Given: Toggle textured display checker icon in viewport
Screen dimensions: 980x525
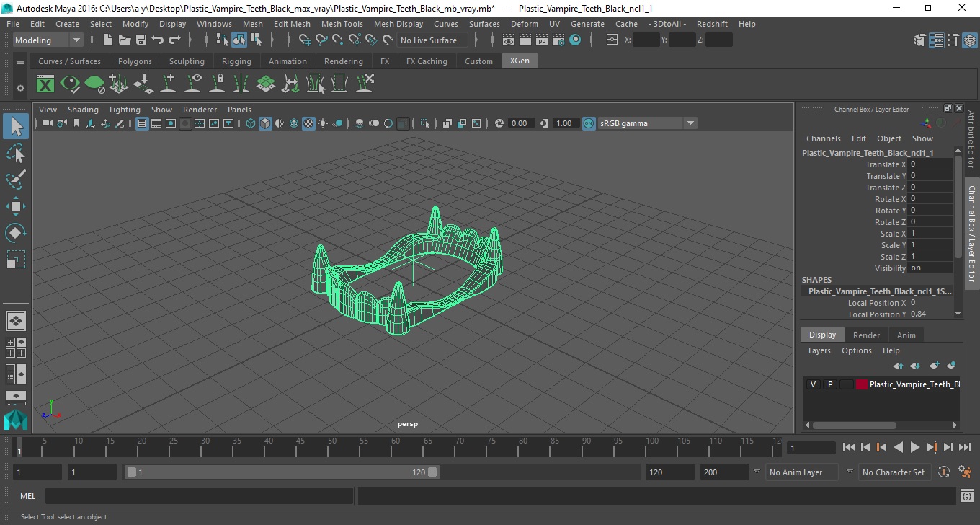Looking at the screenshot, I should [308, 123].
